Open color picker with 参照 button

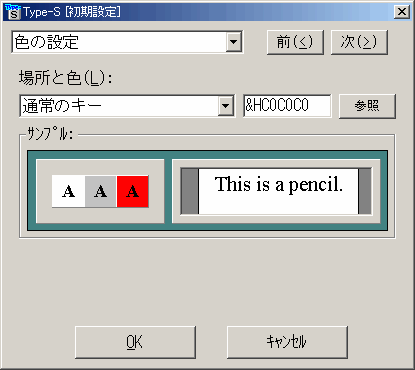367,106
